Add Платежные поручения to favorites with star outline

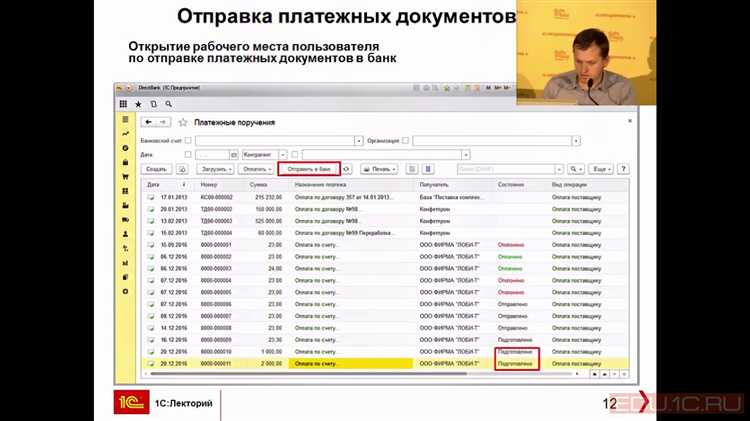[183, 122]
